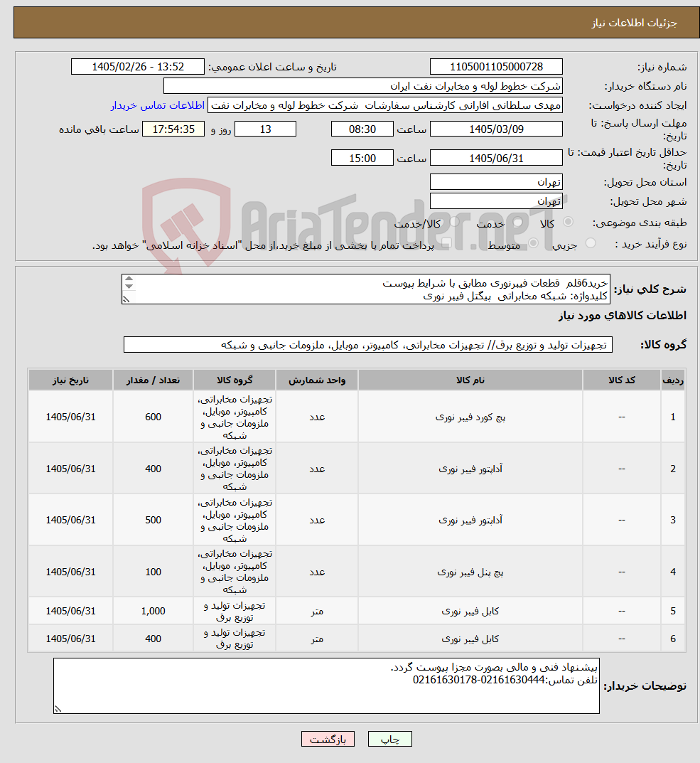Click inside the توضیحات خریدار text area

326,686
